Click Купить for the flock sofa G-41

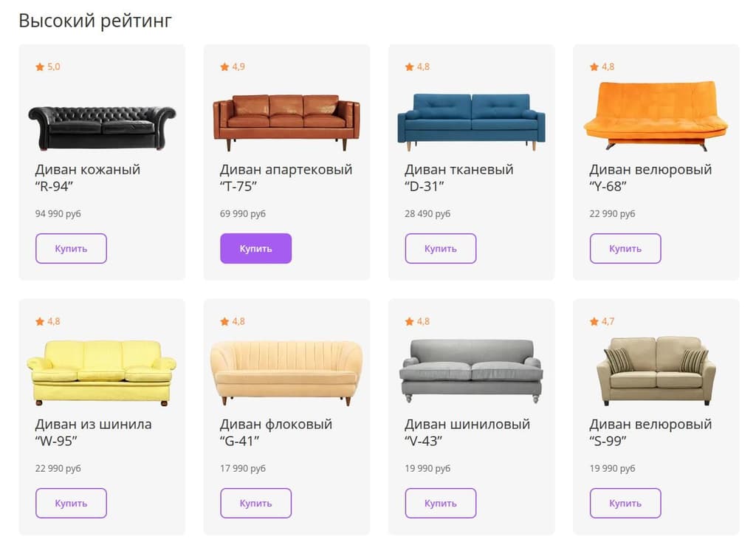tap(255, 503)
